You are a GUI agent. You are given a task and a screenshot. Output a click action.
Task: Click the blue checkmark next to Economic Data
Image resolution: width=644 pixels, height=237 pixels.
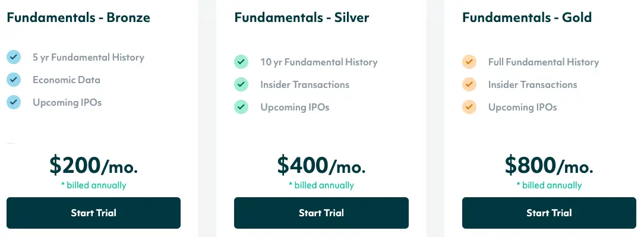[x=14, y=80]
